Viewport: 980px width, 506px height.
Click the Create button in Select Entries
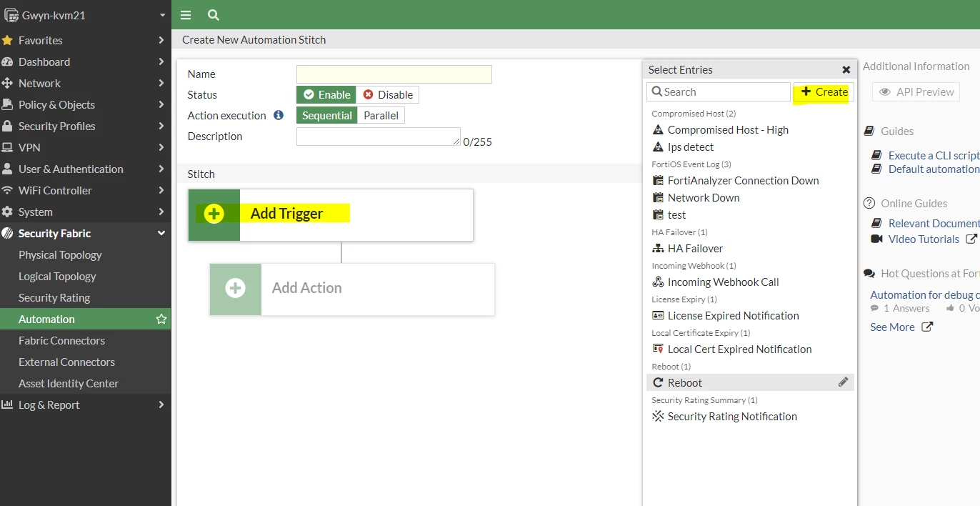[824, 92]
